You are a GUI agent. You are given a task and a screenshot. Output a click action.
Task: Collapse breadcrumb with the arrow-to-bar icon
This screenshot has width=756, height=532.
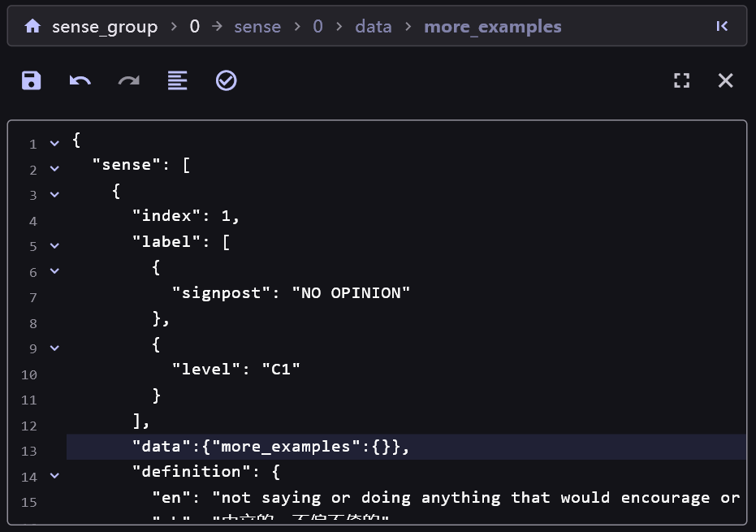(x=722, y=27)
